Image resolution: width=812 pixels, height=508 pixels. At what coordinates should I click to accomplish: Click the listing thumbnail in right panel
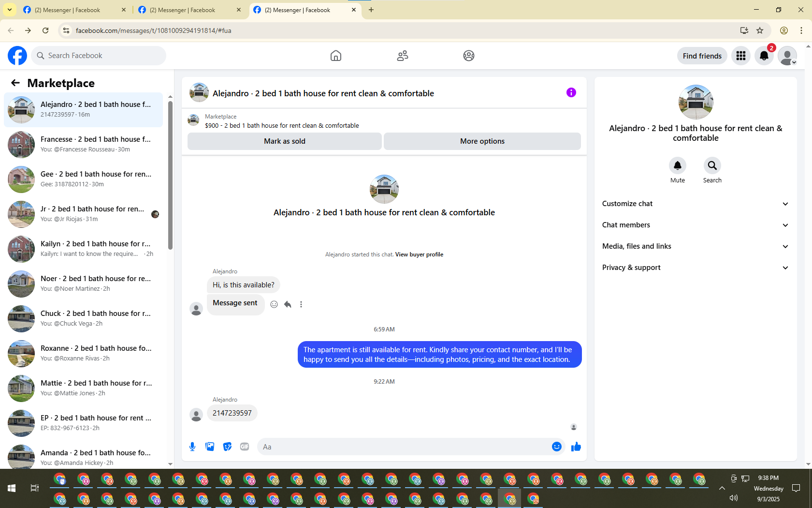click(x=696, y=102)
